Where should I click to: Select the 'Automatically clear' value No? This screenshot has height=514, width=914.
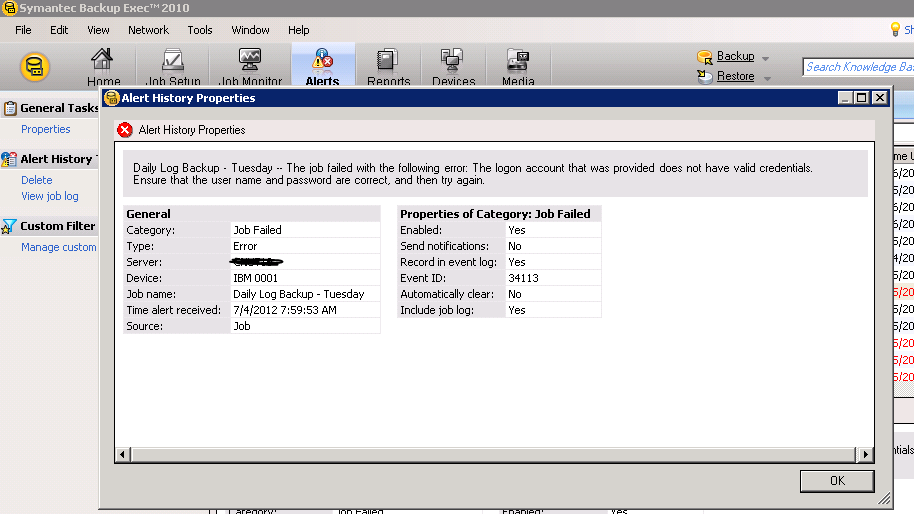point(515,294)
